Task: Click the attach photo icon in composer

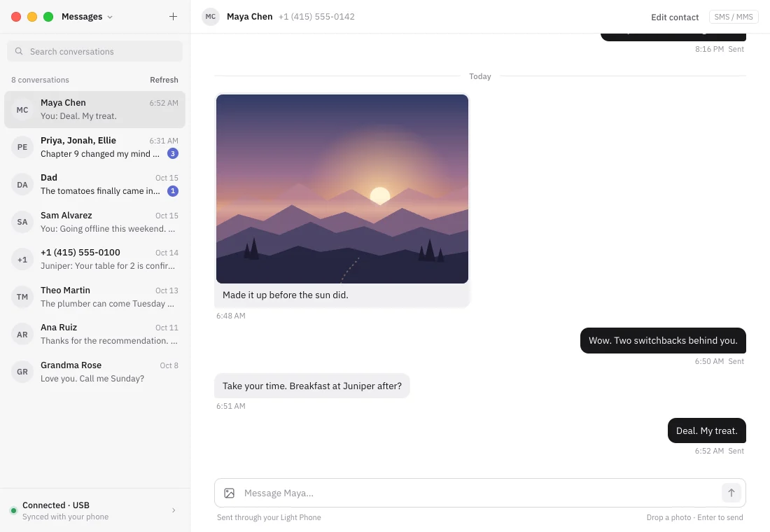Action: tap(230, 493)
